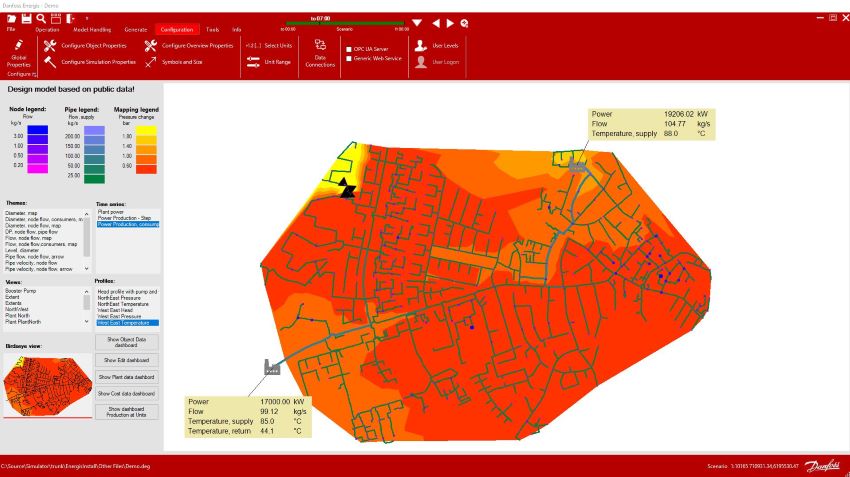Click the Views list scrollbar thumb
850x477 pixels.
tap(86, 302)
